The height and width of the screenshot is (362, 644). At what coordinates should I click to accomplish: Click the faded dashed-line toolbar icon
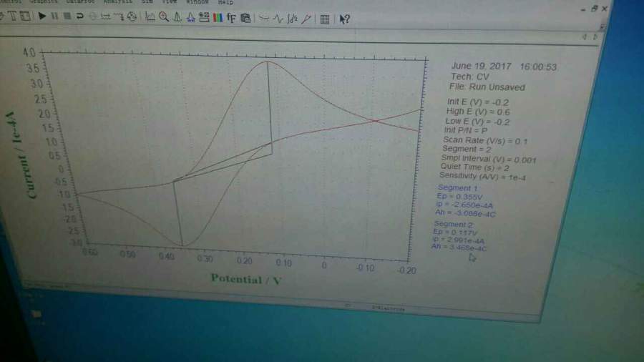[106, 16]
